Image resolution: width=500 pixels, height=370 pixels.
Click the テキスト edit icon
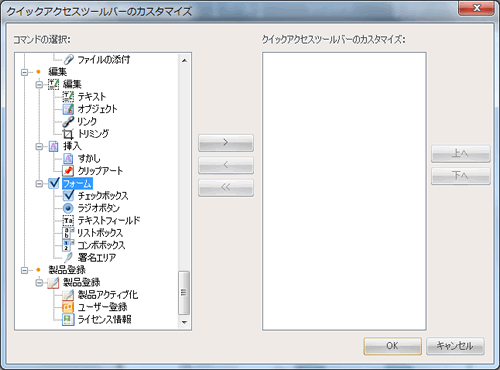(x=68, y=96)
